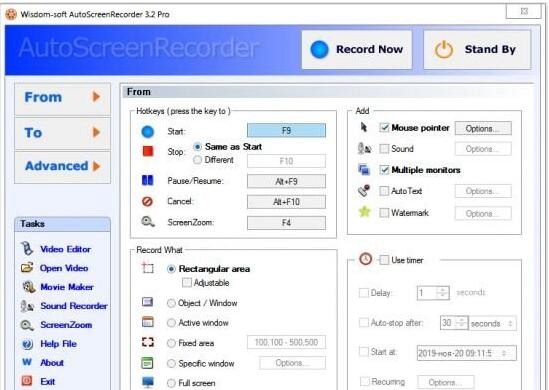Screen dimensions: 549x390
Task: Click the Object / Window icon
Action: 147,302
